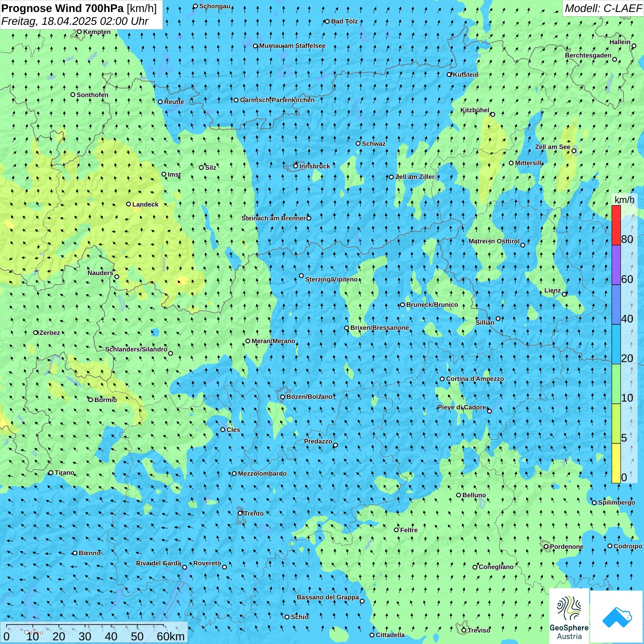Screen dimensions: 644x644
Task: Click the 'Brixen/Bressanone' map label
Action: (x=379, y=328)
